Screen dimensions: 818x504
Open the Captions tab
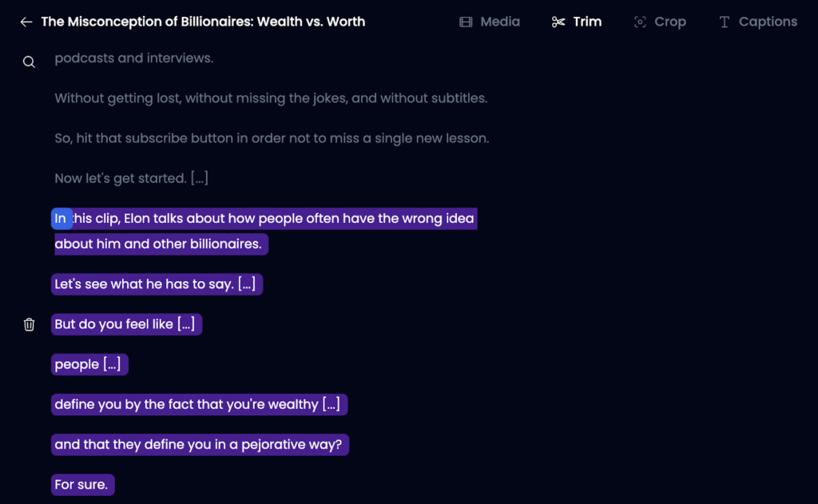pyautogui.click(x=768, y=22)
